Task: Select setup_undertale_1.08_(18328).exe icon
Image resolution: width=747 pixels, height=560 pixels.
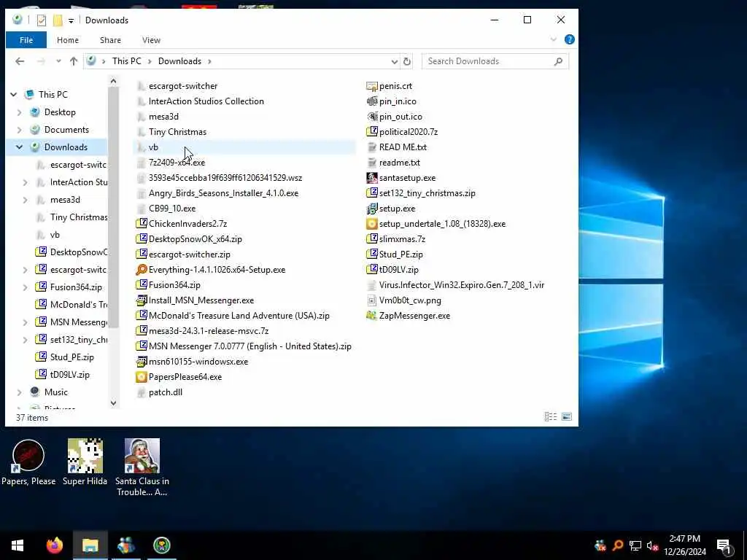Action: (371, 223)
